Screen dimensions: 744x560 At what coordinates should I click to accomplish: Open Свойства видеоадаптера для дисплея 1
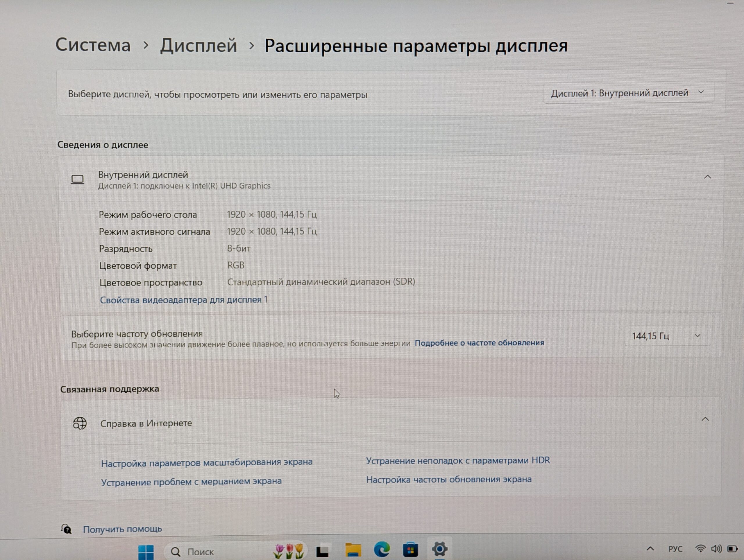point(184,299)
